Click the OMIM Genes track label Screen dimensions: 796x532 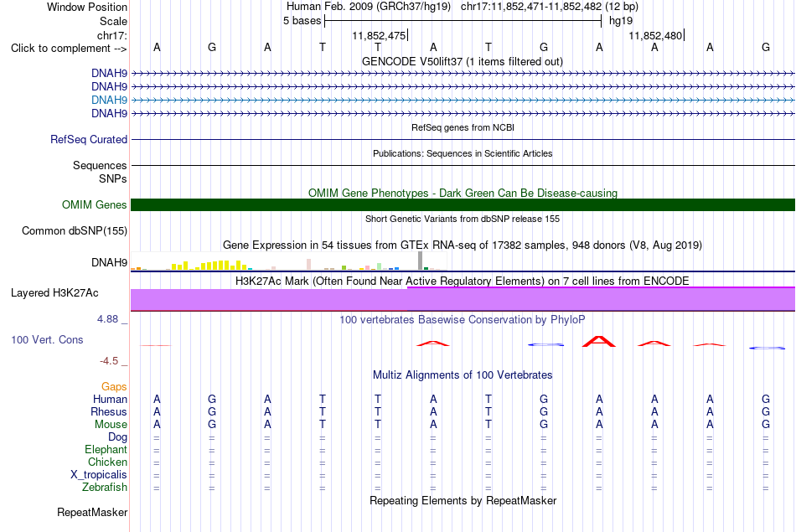pos(95,204)
